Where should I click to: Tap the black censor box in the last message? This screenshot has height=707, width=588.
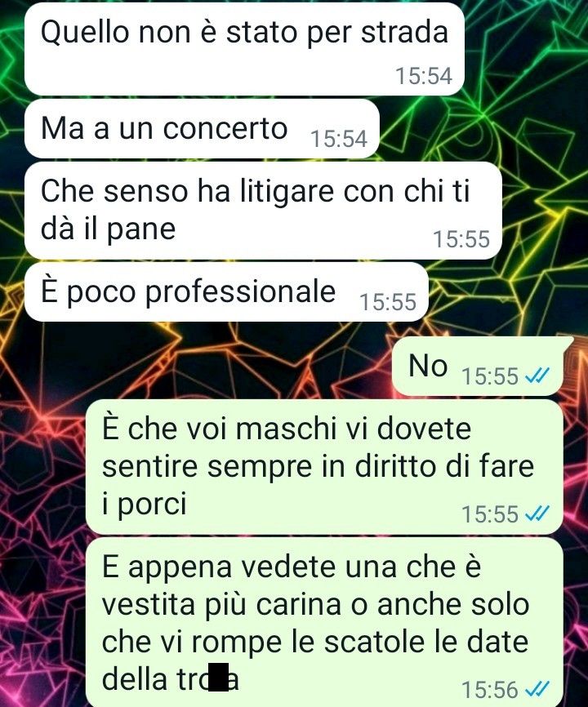[x=219, y=677]
